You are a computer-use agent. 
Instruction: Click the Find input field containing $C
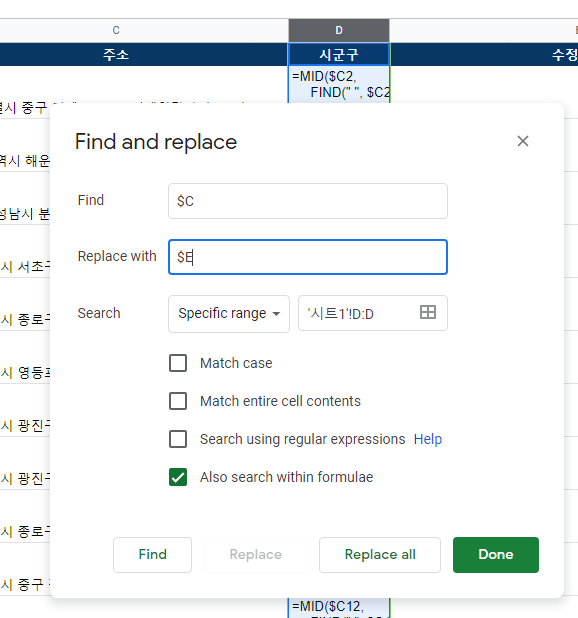coord(308,201)
